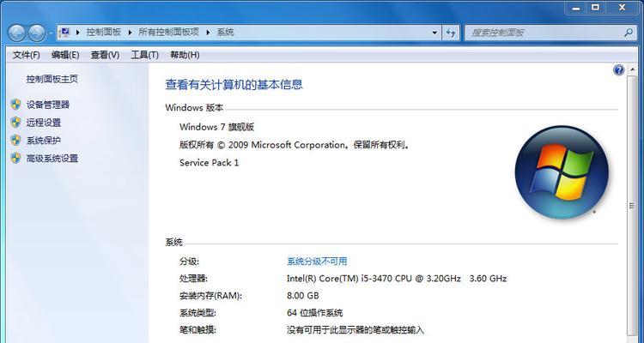Go to 所有控制面板项 breadcrumb
644x343 pixels.
(168, 32)
